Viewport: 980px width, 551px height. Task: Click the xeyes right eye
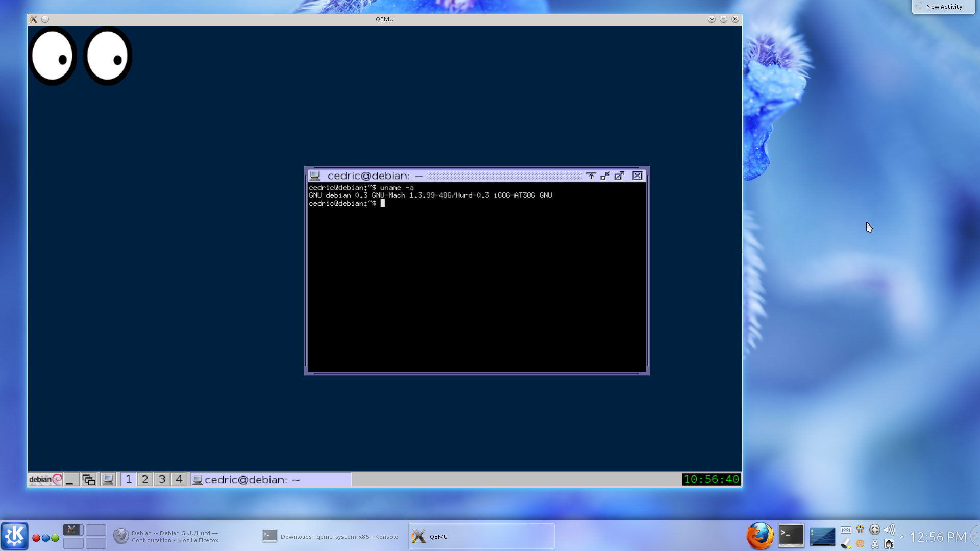[x=108, y=56]
